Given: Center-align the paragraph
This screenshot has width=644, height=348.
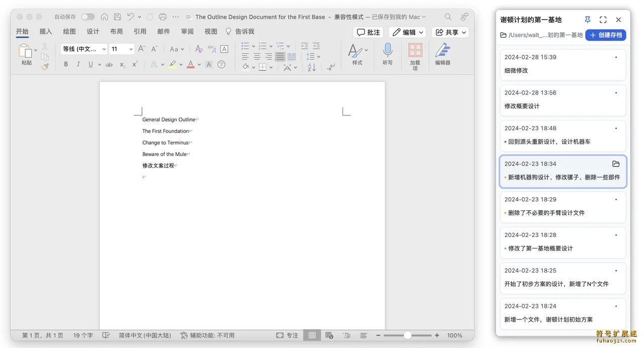Looking at the screenshot, I should click(257, 56).
